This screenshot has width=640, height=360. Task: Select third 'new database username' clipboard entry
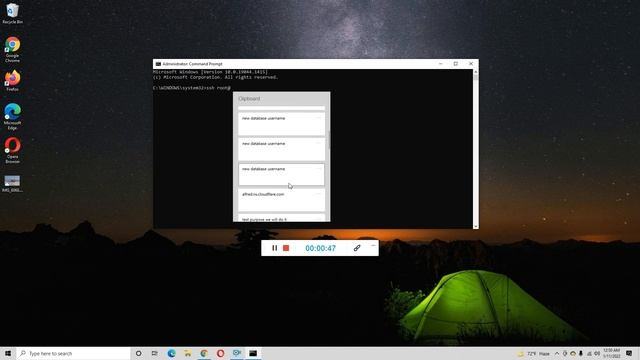(x=281, y=174)
